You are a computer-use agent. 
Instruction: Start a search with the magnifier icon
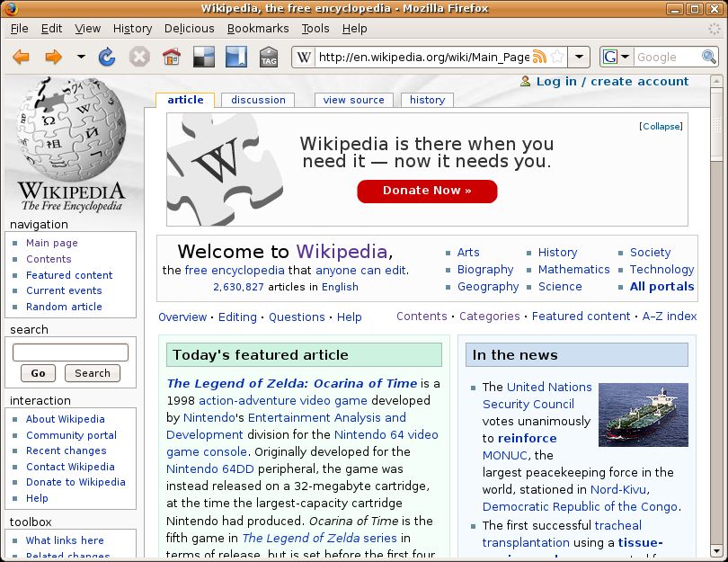(709, 57)
